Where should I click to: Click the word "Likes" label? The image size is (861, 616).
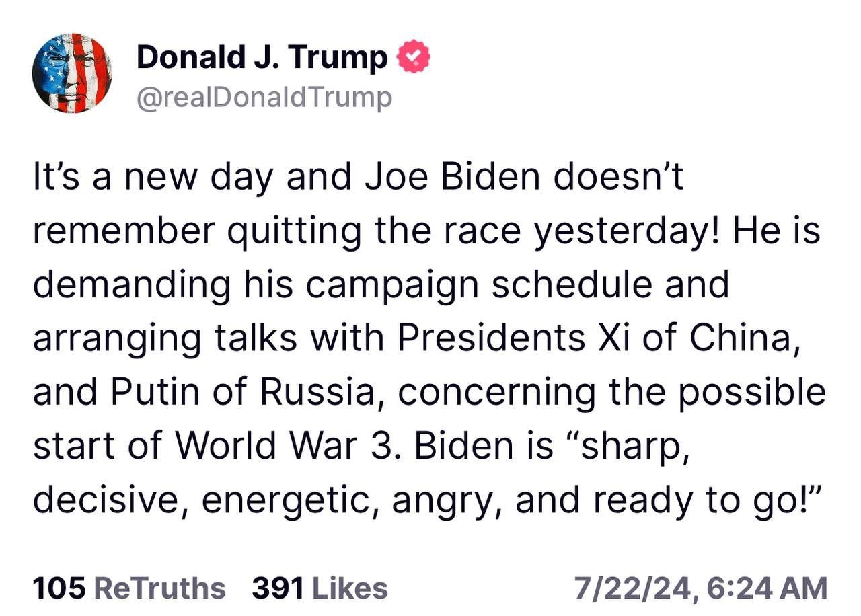(348, 588)
